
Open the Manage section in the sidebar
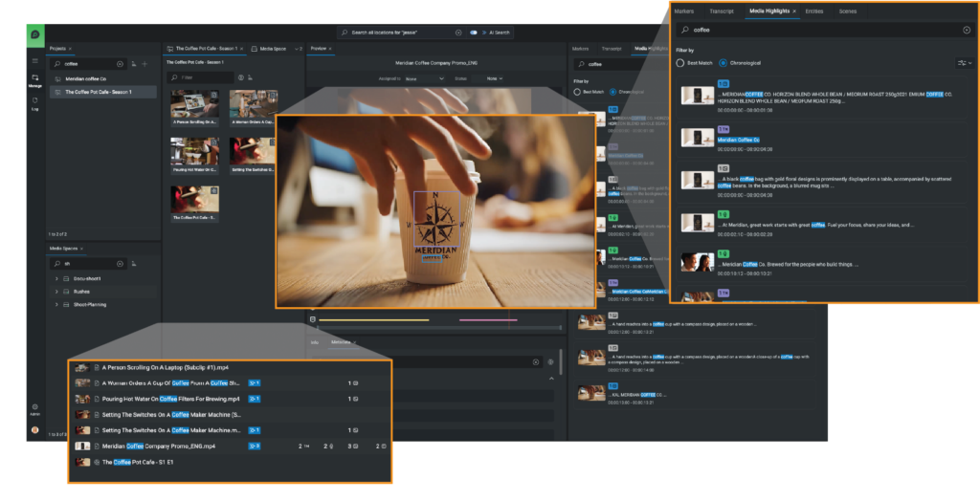point(35,80)
